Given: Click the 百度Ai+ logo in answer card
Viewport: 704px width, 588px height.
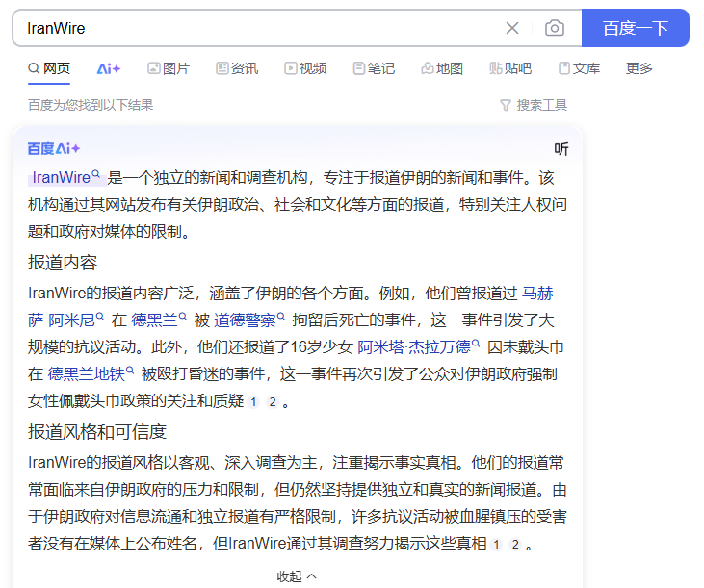Looking at the screenshot, I should pyautogui.click(x=53, y=149).
